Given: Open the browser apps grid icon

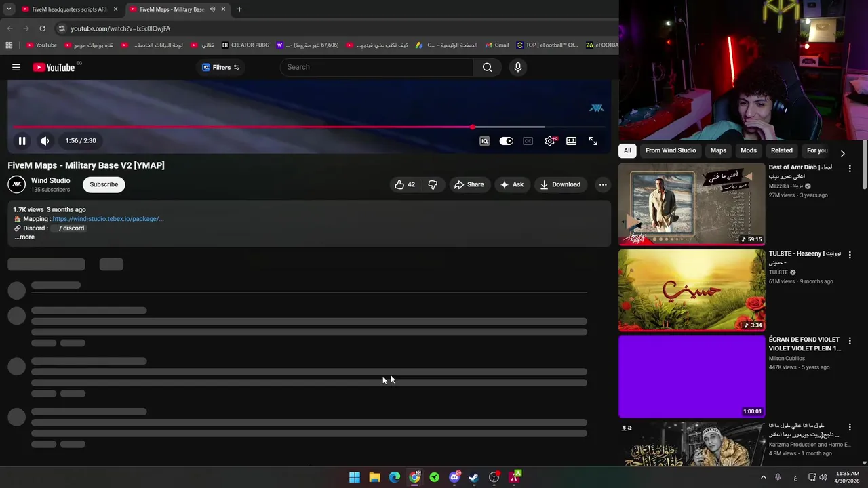Looking at the screenshot, I should [9, 45].
